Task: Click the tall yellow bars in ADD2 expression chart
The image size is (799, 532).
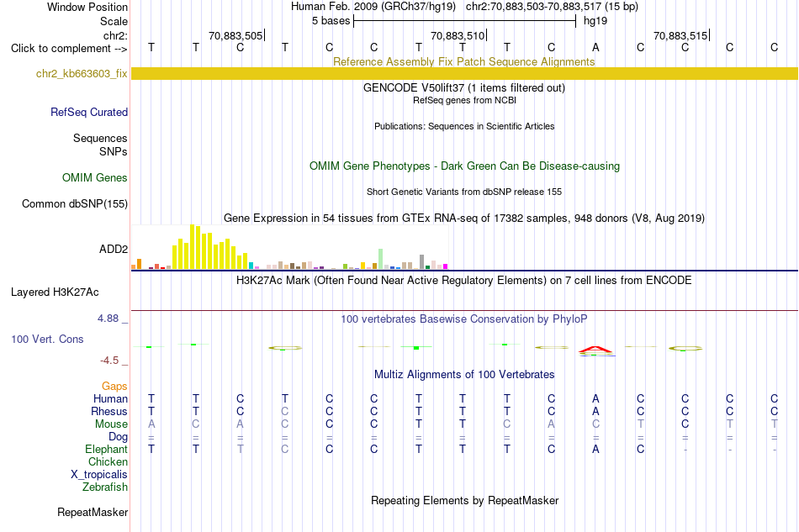Action: tap(209, 247)
